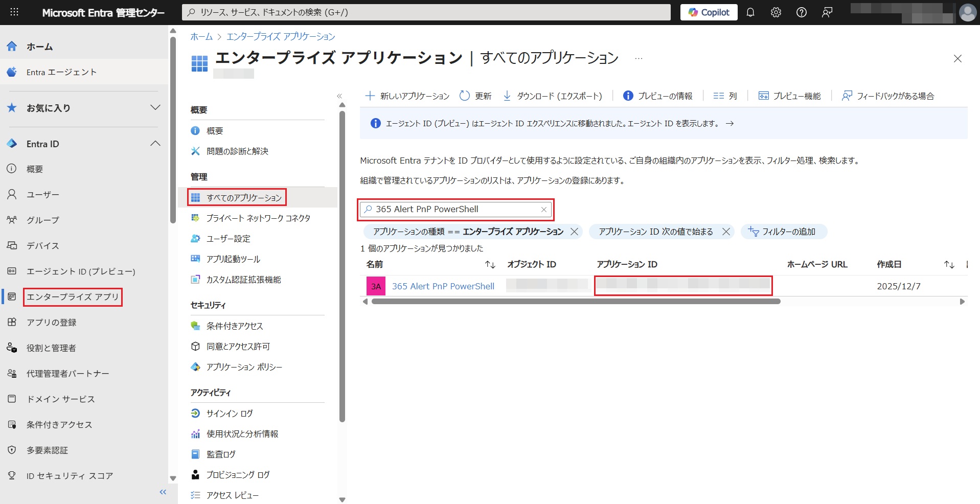Click the notifications bell icon
The image size is (980, 504).
[750, 12]
